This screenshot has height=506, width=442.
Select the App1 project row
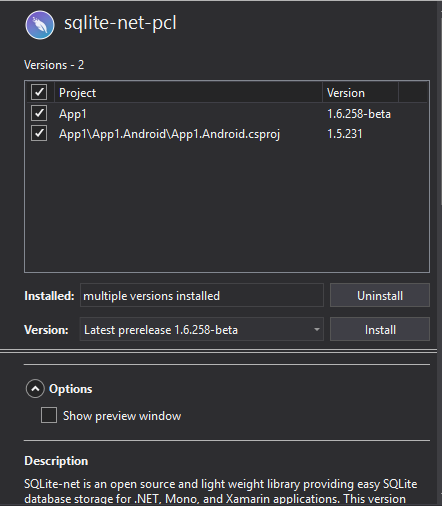(227, 114)
